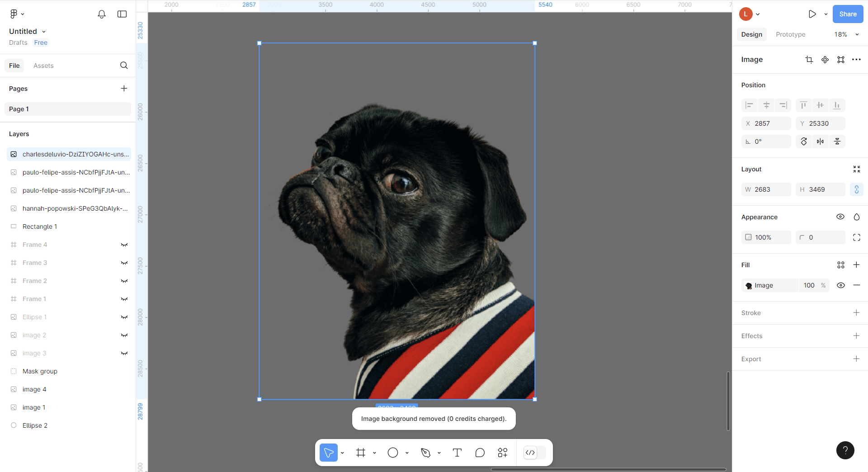Align horizontal centers
Image resolution: width=868 pixels, height=472 pixels.
point(766,105)
